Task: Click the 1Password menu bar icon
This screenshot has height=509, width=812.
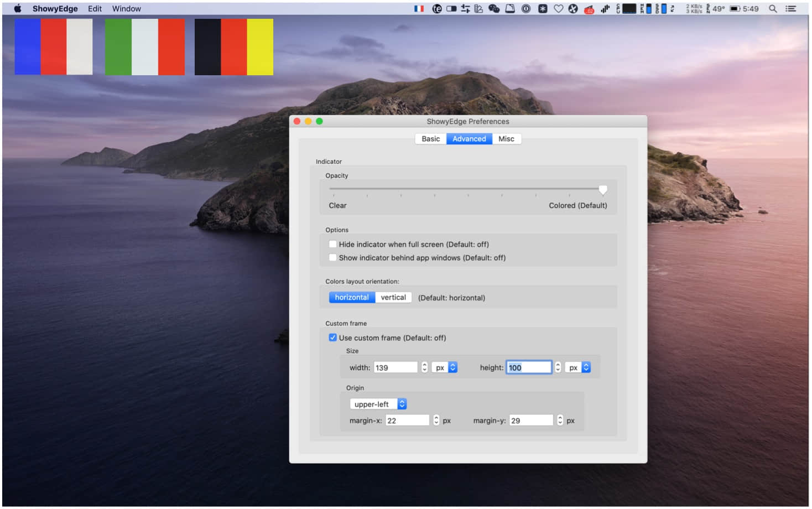Action: 526,9
